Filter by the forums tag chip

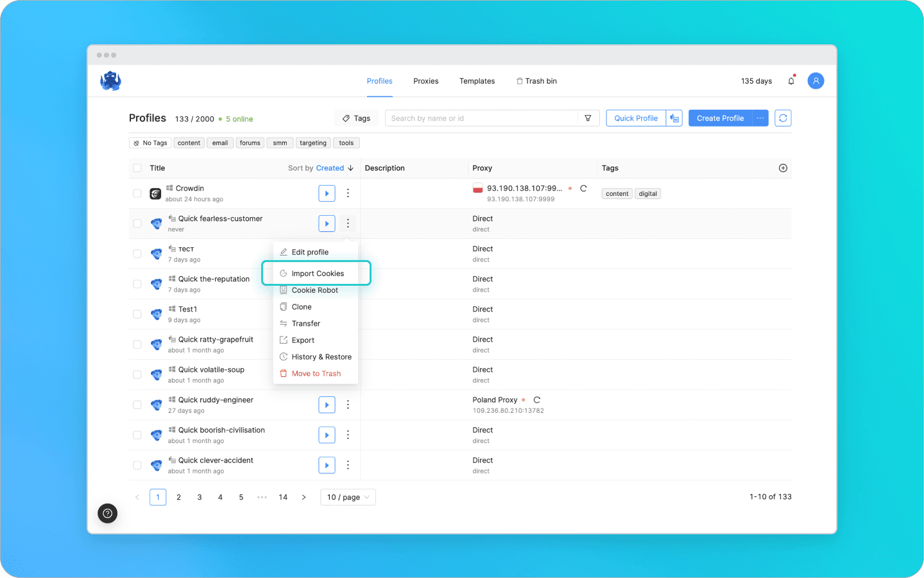point(250,143)
